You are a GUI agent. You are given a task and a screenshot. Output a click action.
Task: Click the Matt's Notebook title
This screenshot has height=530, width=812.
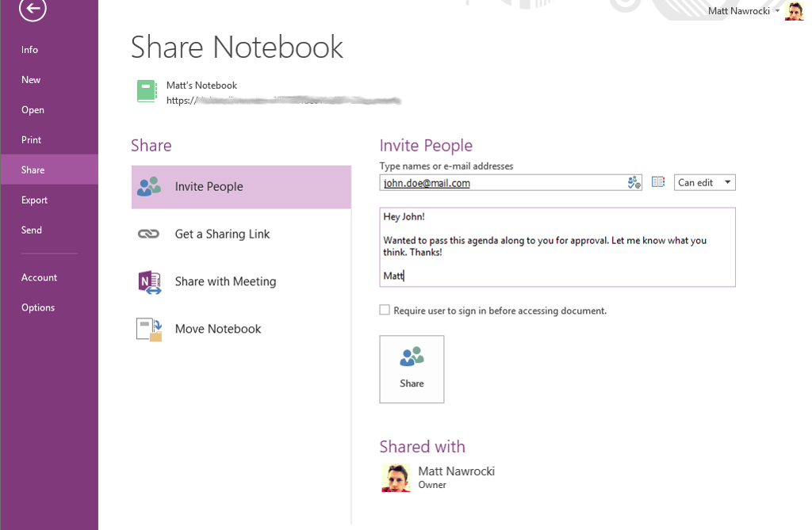[x=201, y=86]
